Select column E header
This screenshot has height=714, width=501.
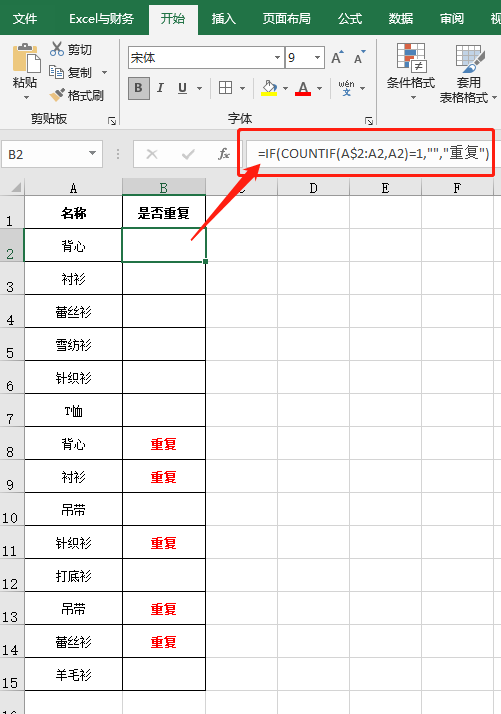pyautogui.click(x=385, y=188)
